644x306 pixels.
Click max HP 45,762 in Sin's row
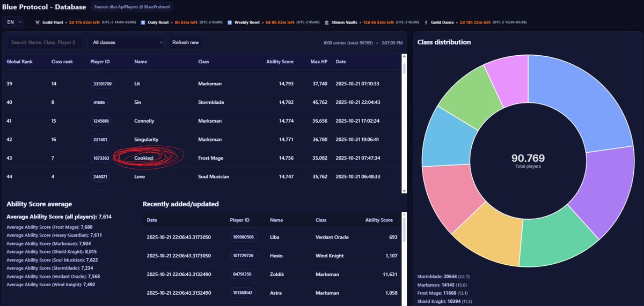tap(320, 102)
